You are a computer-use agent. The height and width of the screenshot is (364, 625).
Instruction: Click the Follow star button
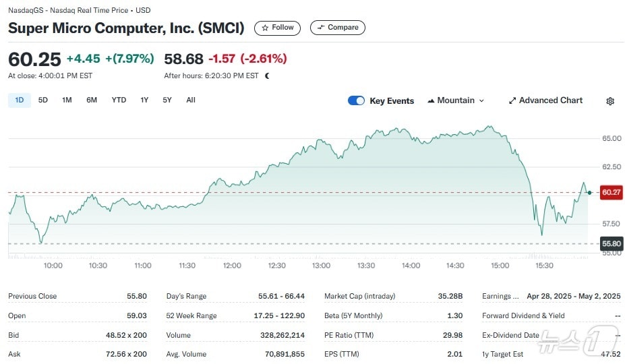tap(277, 28)
